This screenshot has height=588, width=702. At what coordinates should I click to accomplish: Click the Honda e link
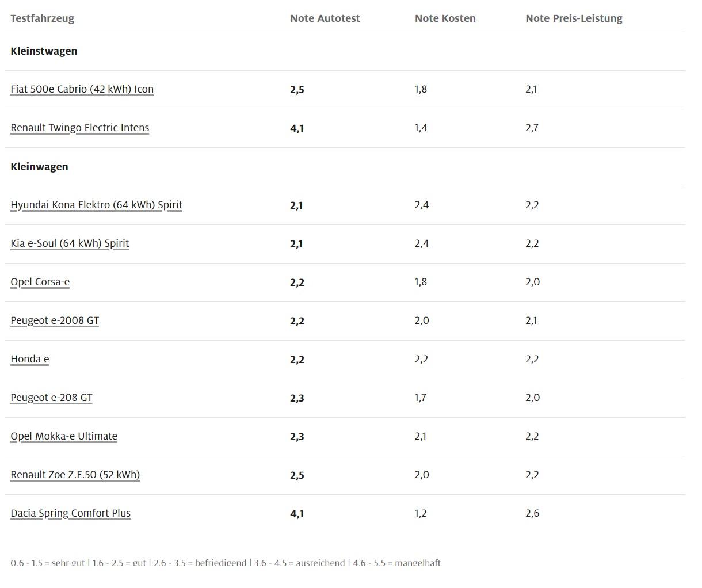pos(30,359)
